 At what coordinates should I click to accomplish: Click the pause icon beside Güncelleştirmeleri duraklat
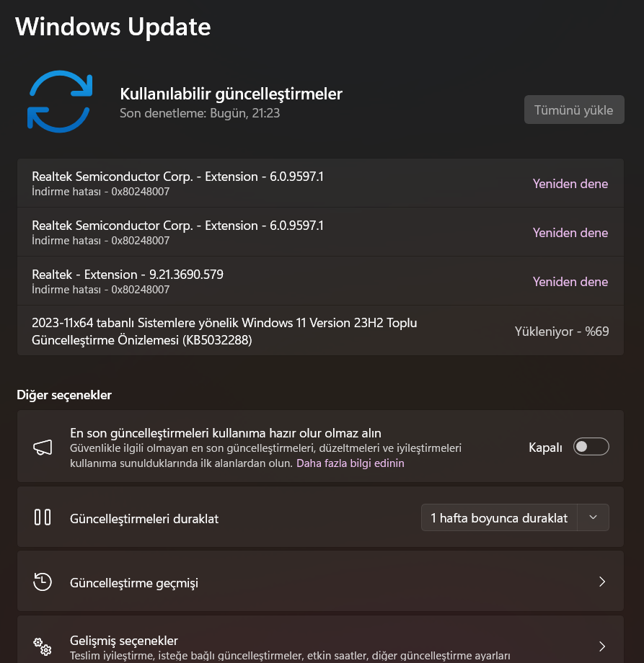[x=43, y=517]
